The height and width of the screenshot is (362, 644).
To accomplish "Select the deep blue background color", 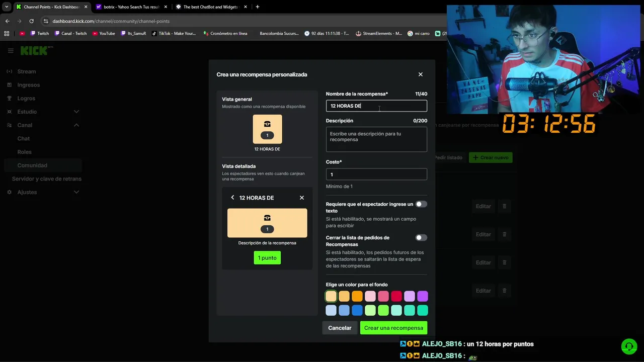I will (357, 311).
